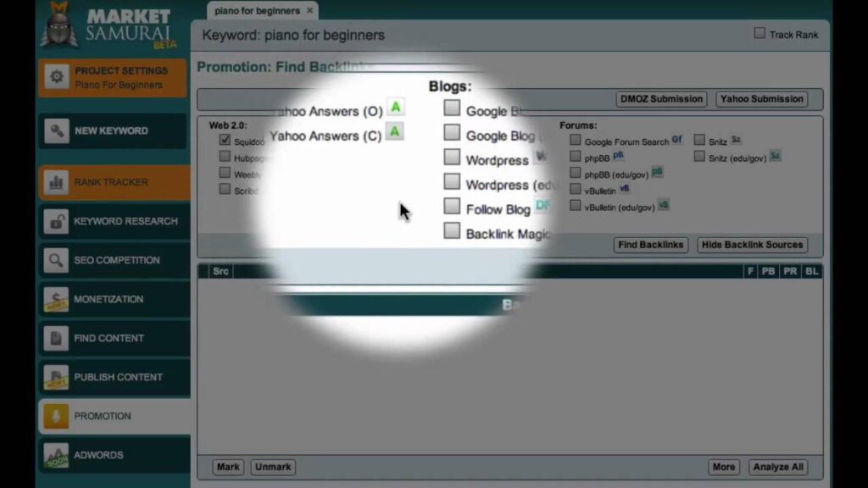Sort by the PR column header
This screenshot has width=868, height=488.
[790, 271]
